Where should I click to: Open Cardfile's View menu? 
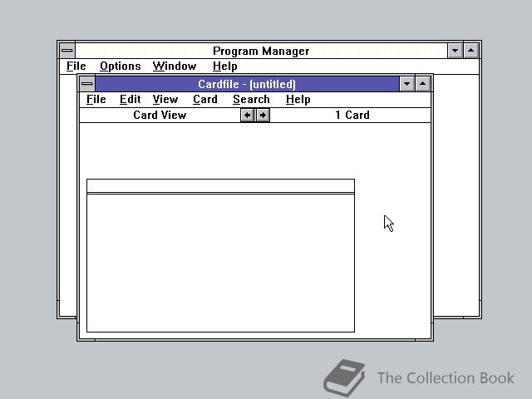pyautogui.click(x=165, y=100)
